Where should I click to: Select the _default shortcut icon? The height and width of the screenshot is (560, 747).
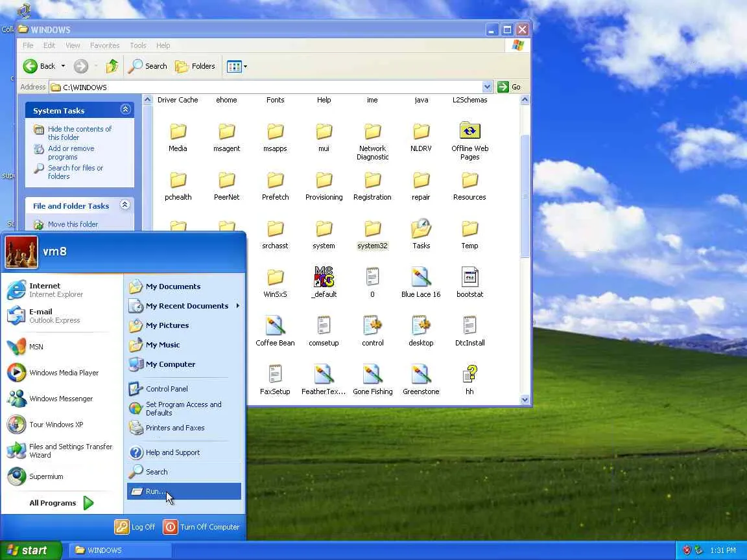[324, 277]
